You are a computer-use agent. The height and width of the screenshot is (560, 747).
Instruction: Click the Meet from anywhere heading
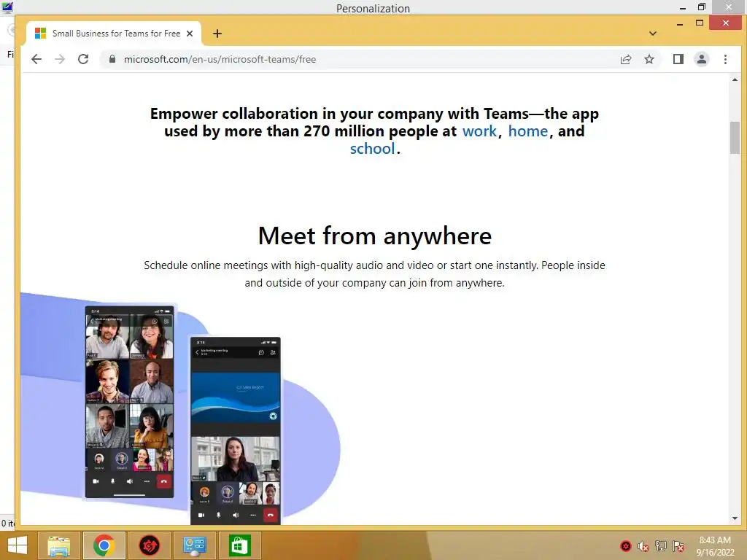(374, 236)
